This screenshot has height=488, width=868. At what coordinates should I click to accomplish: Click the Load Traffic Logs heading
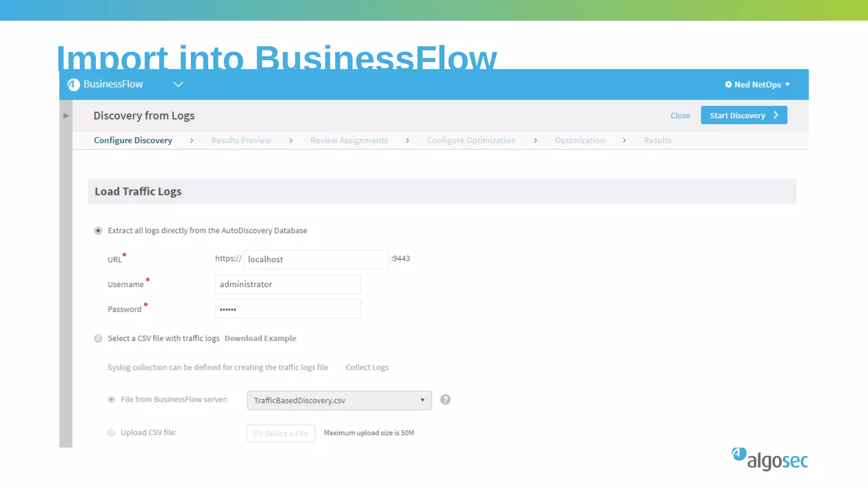[138, 191]
